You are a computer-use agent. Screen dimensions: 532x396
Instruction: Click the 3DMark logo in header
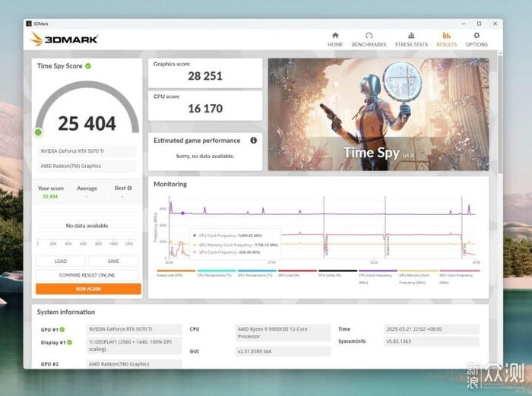coord(65,40)
